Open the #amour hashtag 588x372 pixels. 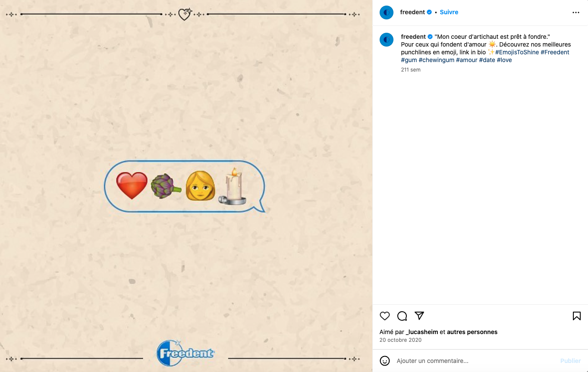467,60
